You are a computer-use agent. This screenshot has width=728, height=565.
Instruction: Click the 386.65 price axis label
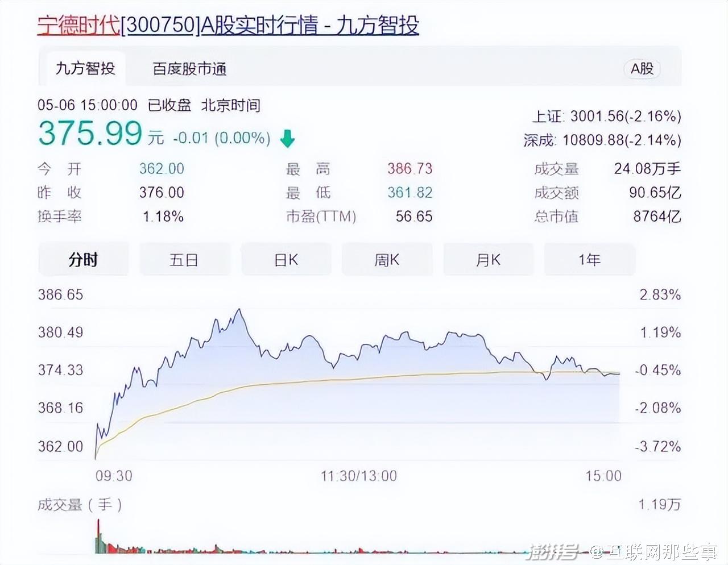click(60, 294)
